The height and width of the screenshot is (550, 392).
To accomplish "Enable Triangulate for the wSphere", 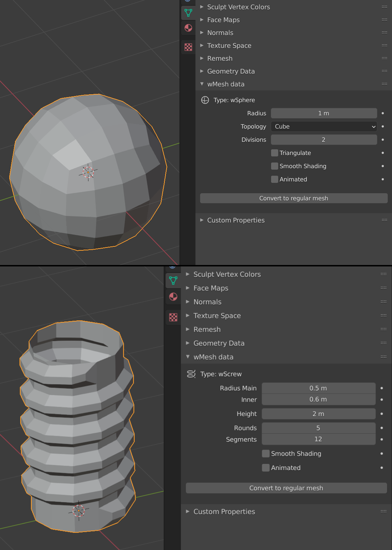I will [x=274, y=153].
